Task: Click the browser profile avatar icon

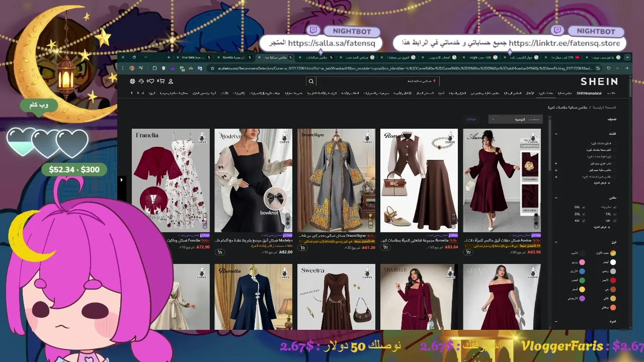Action: (x=132, y=68)
